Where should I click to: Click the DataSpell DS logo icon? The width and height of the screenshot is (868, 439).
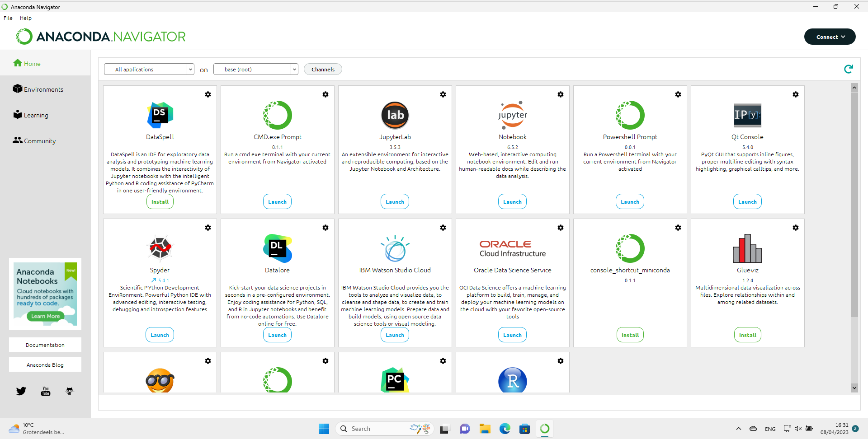pyautogui.click(x=160, y=115)
